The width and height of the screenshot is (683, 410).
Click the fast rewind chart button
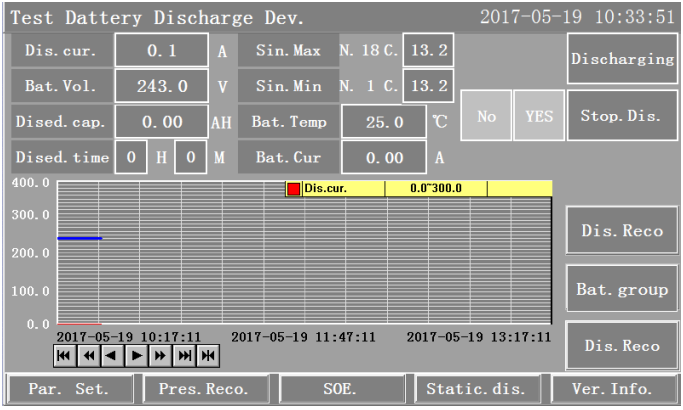pyautogui.click(x=88, y=355)
